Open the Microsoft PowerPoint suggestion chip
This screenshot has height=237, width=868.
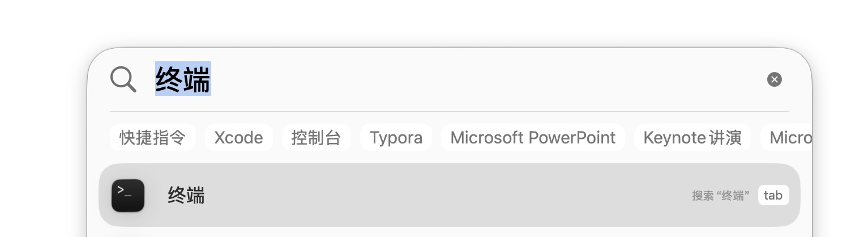[x=533, y=138]
